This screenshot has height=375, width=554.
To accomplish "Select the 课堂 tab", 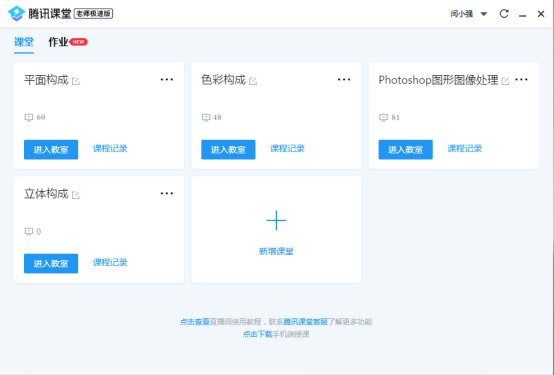I will coord(24,42).
